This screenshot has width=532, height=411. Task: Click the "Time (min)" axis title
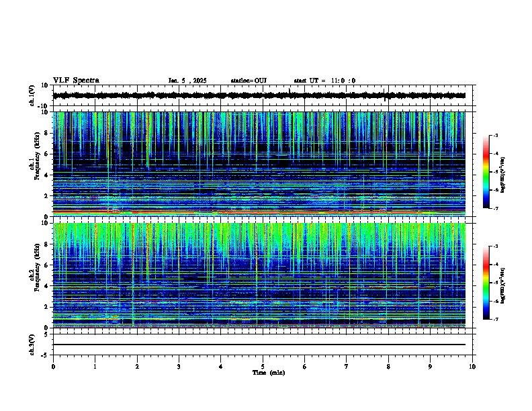269,373
